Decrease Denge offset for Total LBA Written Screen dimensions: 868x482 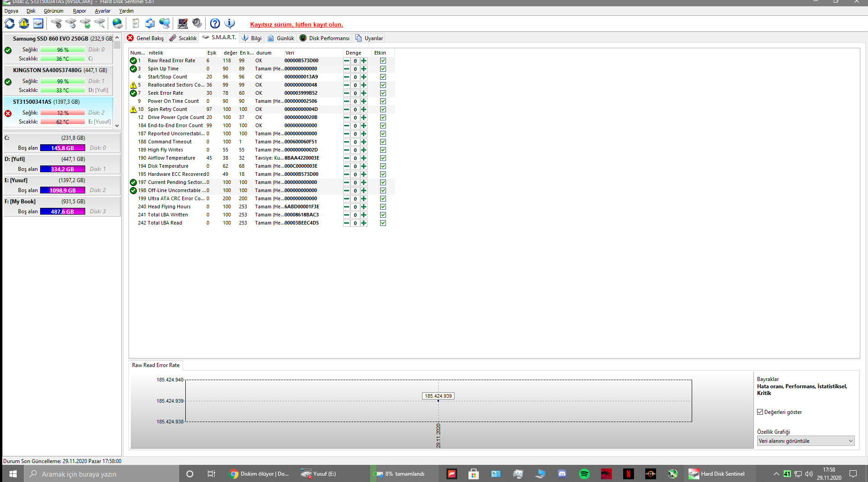[x=347, y=215]
